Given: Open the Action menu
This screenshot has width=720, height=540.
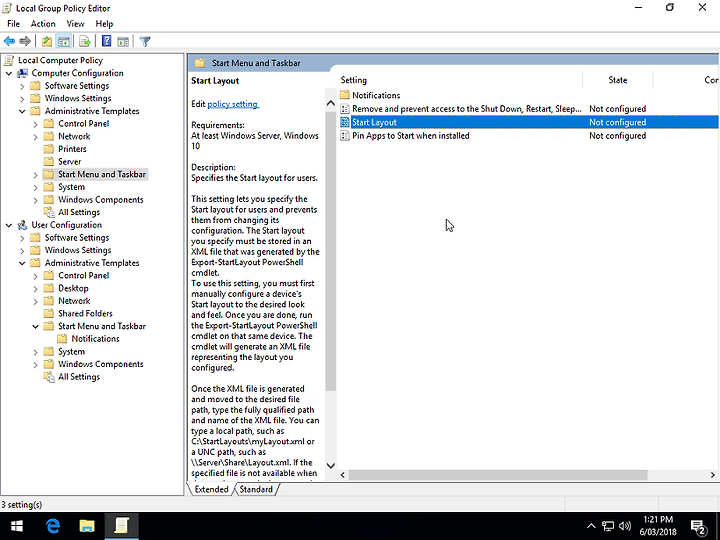Looking at the screenshot, I should (43, 24).
